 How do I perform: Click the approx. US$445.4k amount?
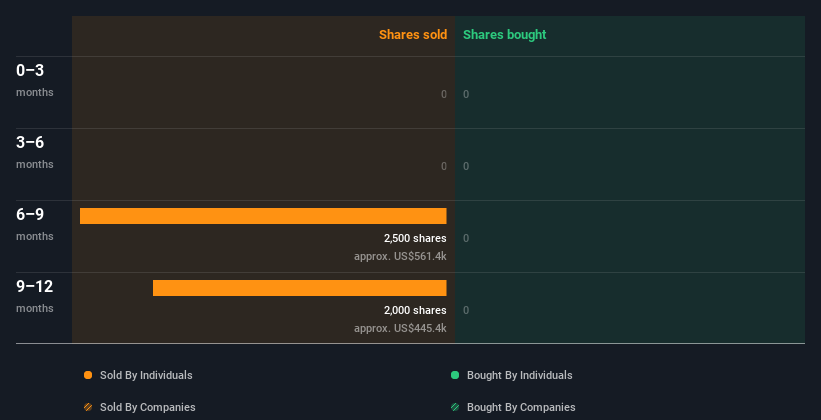[400, 328]
